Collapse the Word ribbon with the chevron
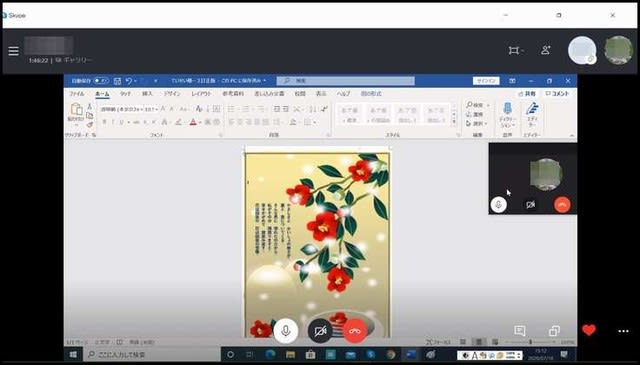 (572, 135)
